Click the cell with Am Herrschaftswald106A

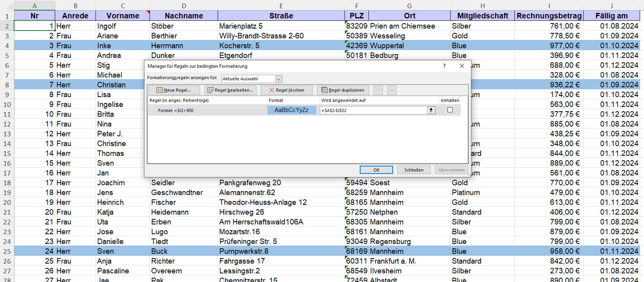point(281,222)
